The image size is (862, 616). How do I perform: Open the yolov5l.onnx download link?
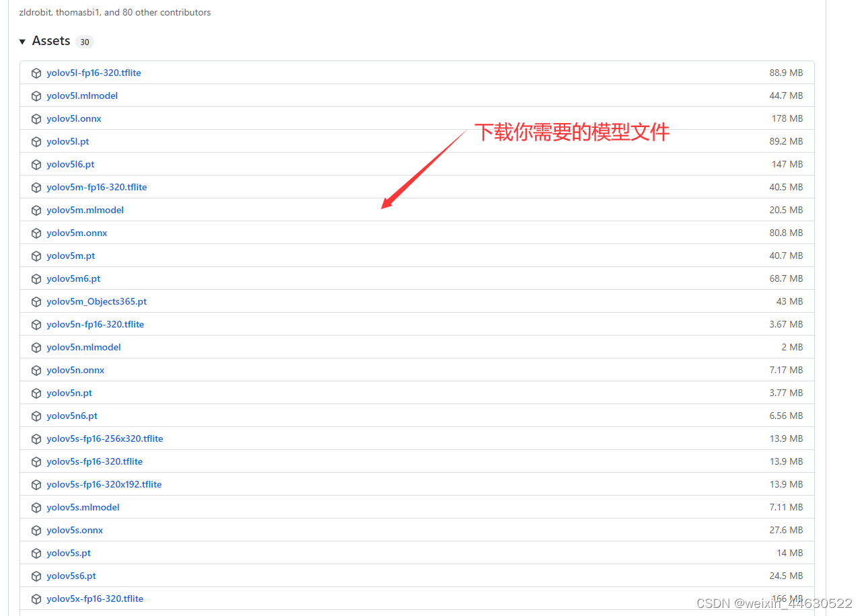[x=74, y=118]
